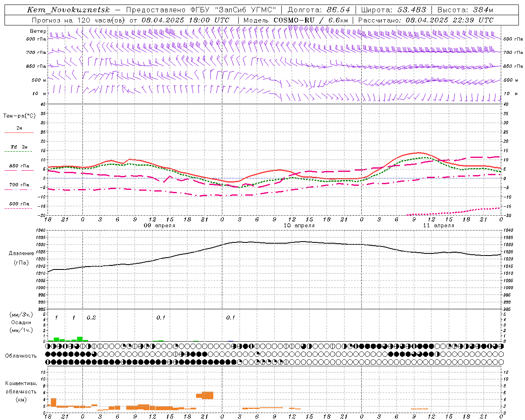This screenshot has height=420, width=525.
Task: Click the '700 гПа' temperature legend entry
Action: pyautogui.click(x=19, y=185)
